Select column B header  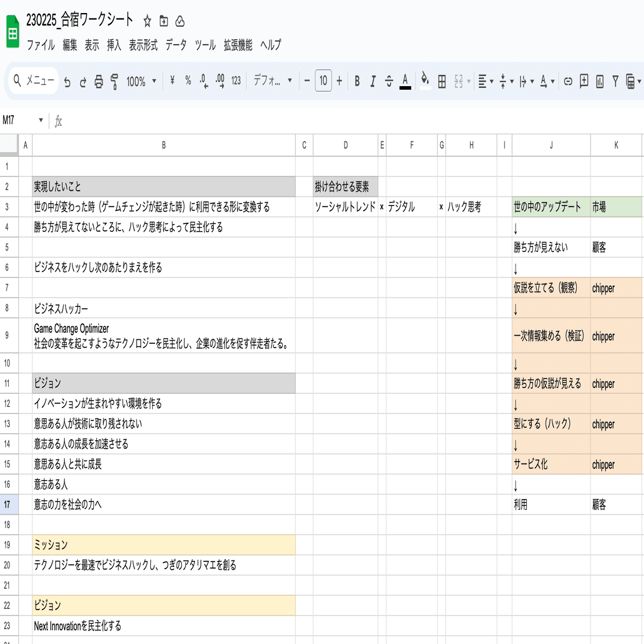164,145
